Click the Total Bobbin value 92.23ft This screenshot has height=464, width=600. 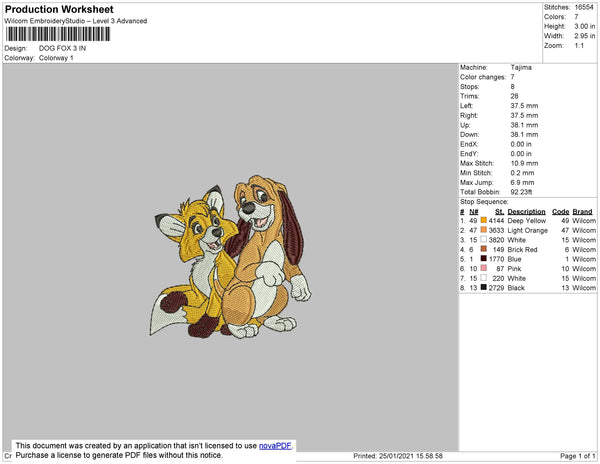[x=521, y=192]
